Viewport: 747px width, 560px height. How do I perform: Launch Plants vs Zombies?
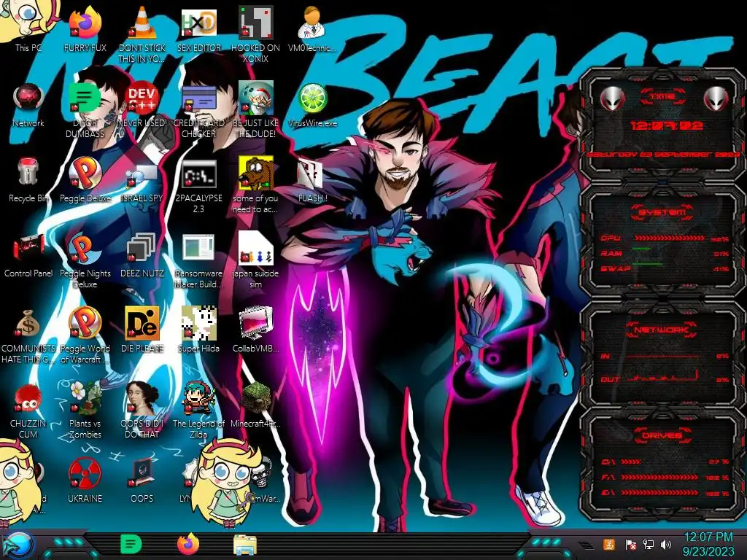click(85, 411)
